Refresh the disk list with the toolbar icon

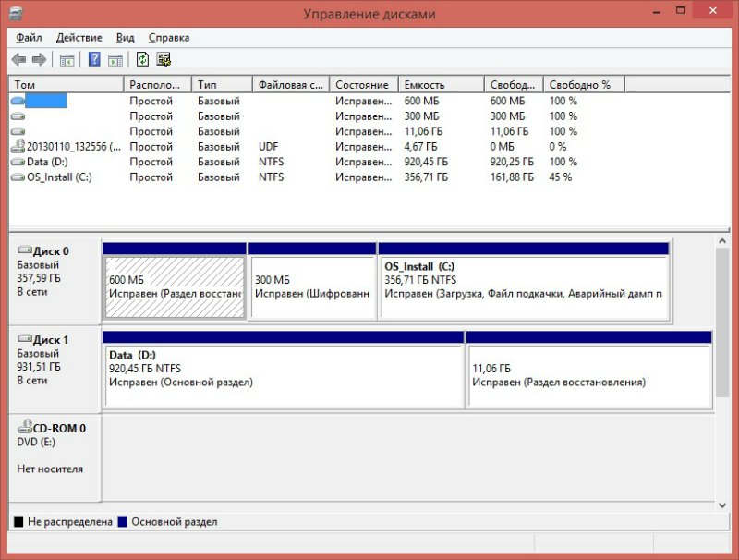(x=142, y=60)
